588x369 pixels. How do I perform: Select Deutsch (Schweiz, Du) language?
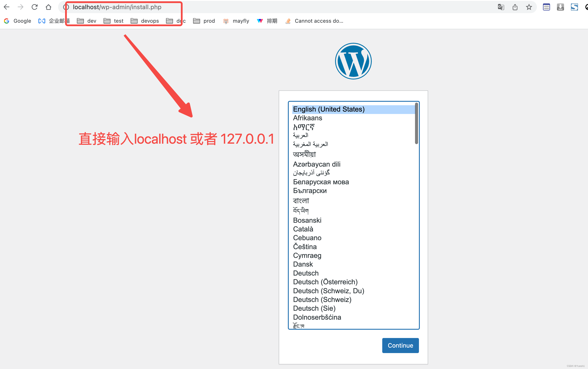tap(353, 291)
